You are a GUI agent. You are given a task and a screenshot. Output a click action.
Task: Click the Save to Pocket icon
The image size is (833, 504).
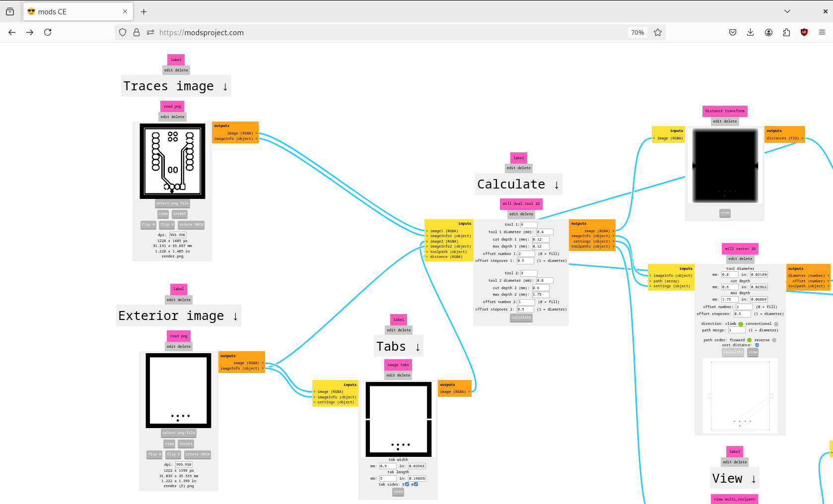click(x=733, y=32)
